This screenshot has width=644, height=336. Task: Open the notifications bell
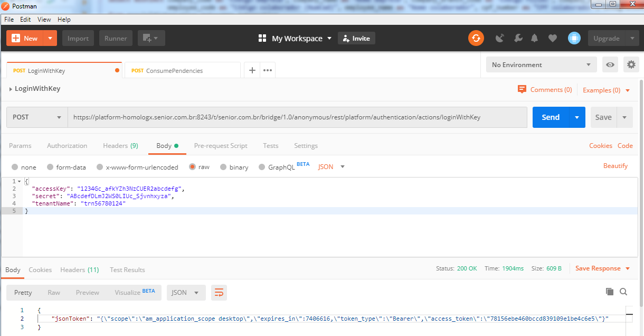click(535, 38)
